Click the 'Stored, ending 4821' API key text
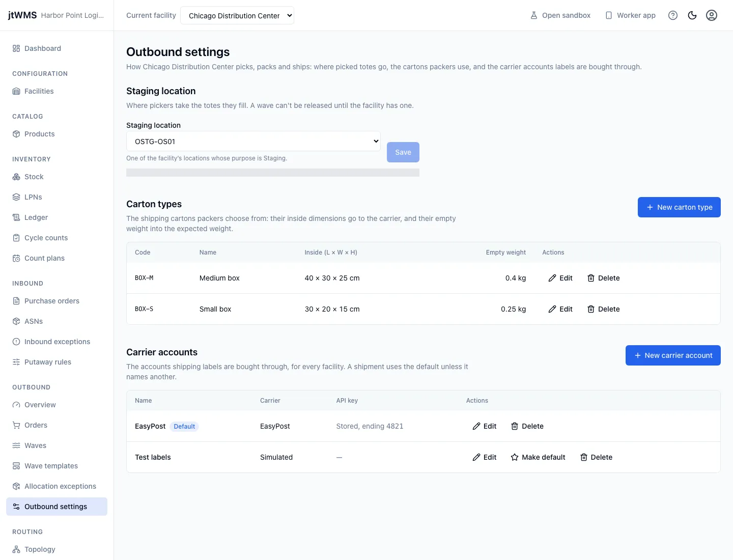 (x=370, y=426)
